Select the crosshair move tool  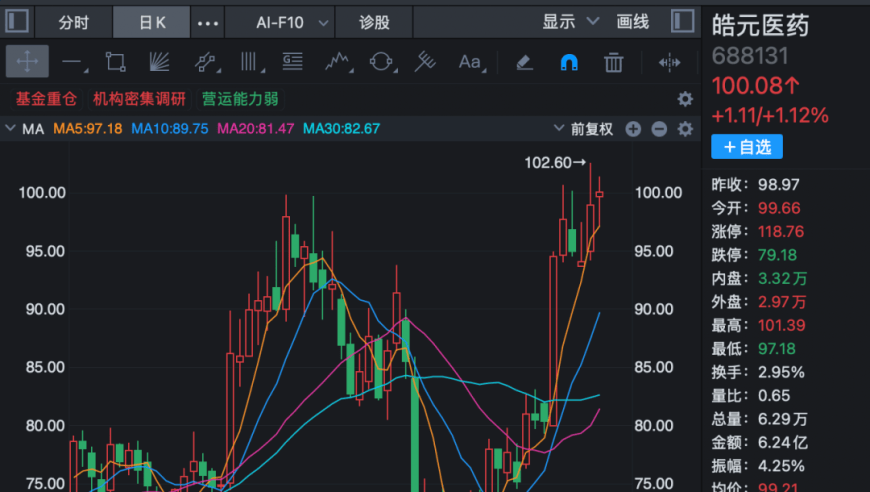[x=27, y=62]
